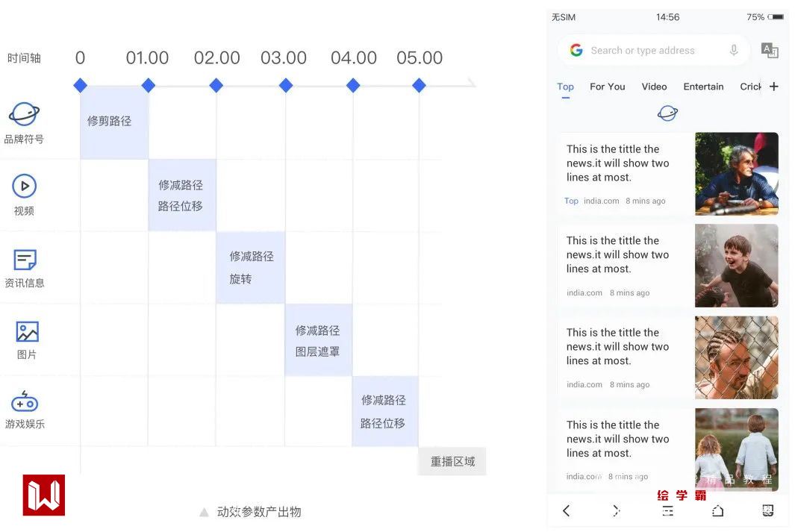This screenshot has width=795, height=532.
Task: Click the video play icon (视频)
Action: click(24, 187)
